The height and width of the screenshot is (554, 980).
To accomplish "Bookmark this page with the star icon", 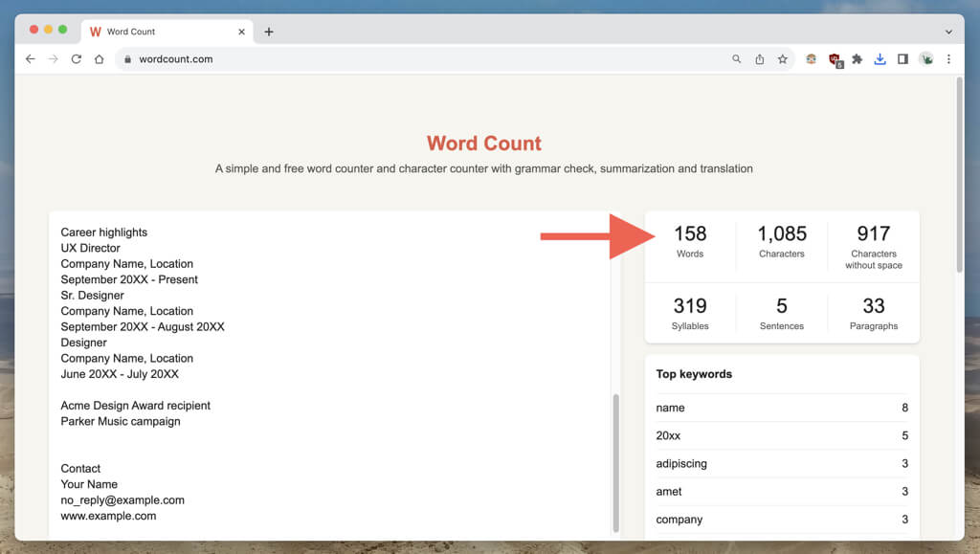I will tap(782, 59).
